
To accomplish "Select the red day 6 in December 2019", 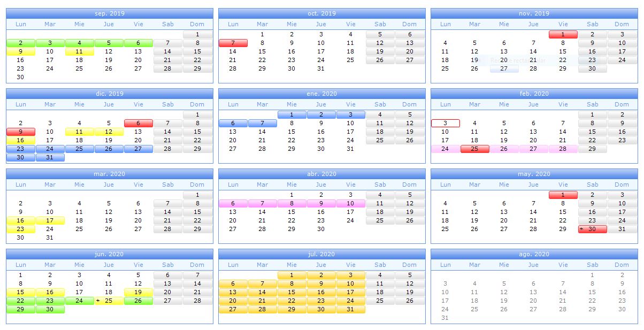I will [x=138, y=123].
